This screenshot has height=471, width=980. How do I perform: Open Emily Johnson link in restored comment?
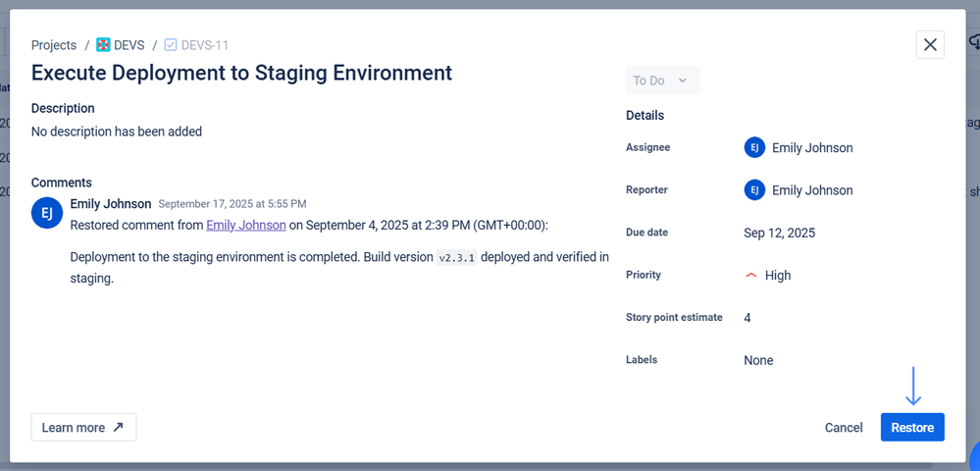pyautogui.click(x=246, y=225)
